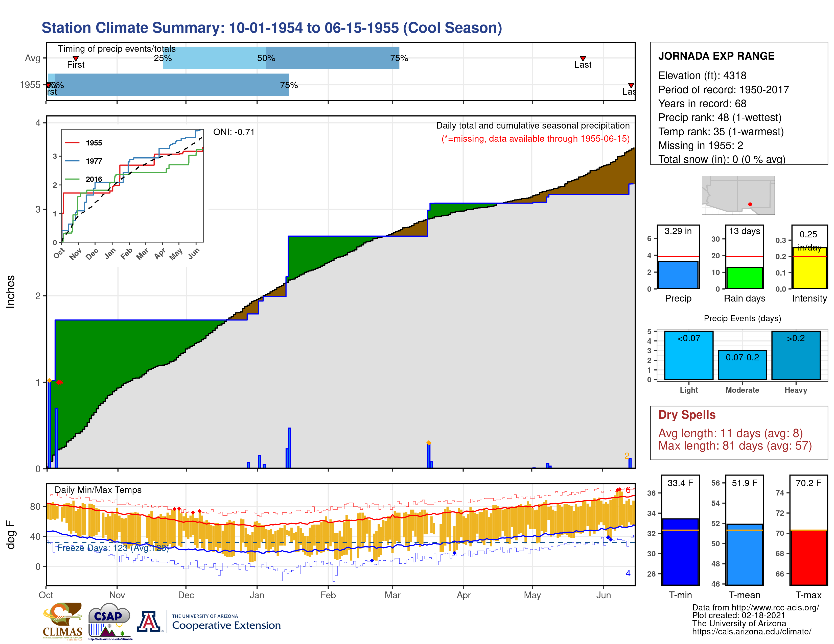Click the Avg First red triangle marker
The width and height of the screenshot is (834, 644).
point(76,58)
